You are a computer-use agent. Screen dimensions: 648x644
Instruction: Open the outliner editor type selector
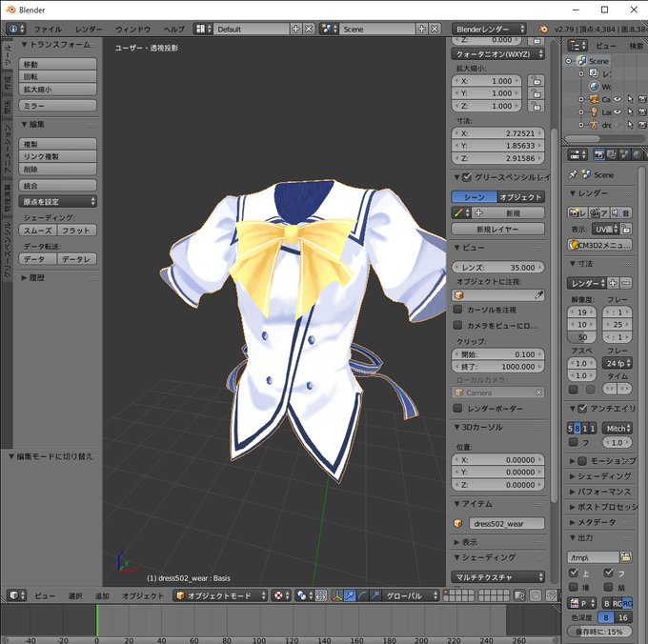(577, 45)
